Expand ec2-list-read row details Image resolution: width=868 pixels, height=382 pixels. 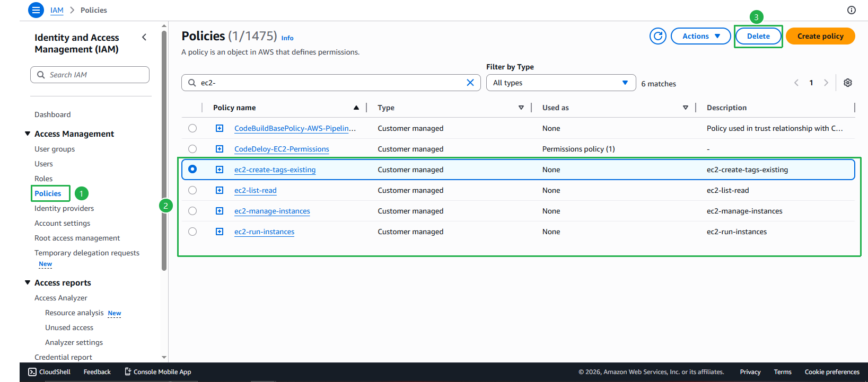pos(220,190)
